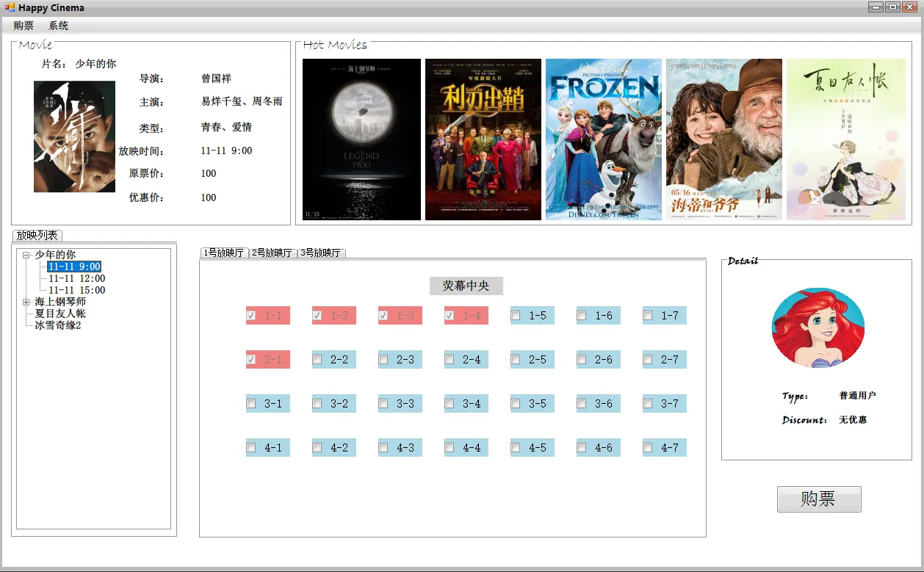The width and height of the screenshot is (924, 572).
Task: Select the 夏目友人帐 poster
Action: [x=846, y=140]
